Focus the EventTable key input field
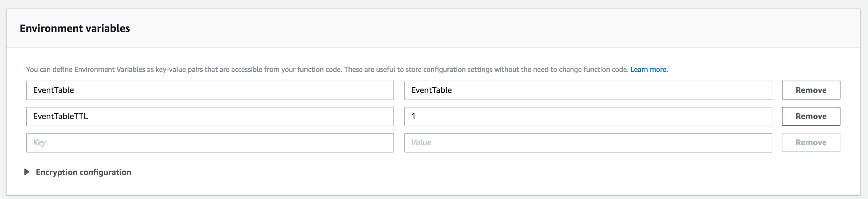868x199 pixels. [x=210, y=90]
